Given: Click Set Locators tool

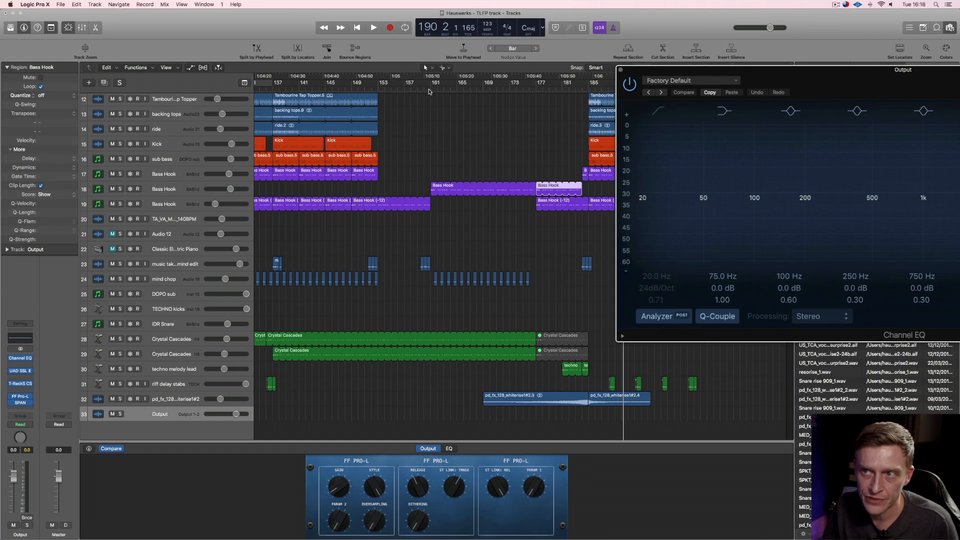Looking at the screenshot, I should (899, 51).
